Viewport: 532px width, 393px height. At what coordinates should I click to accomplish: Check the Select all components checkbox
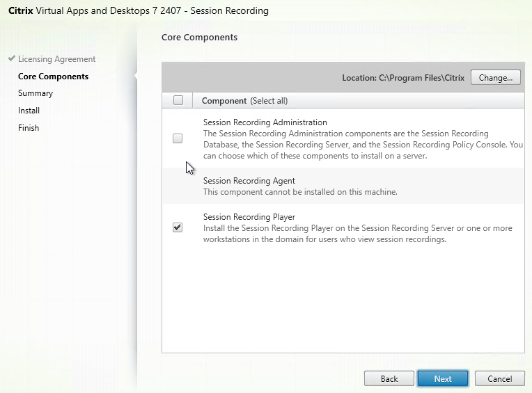point(178,100)
